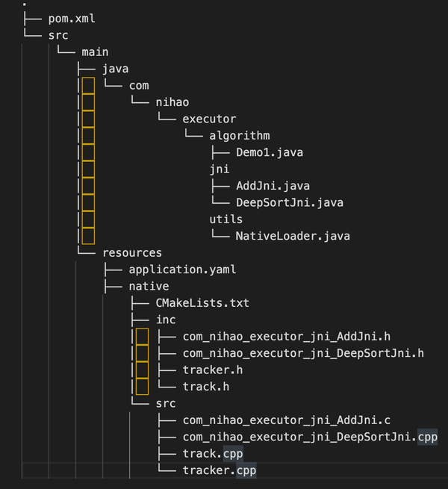
Task: Select the resources folder
Action: 132,252
